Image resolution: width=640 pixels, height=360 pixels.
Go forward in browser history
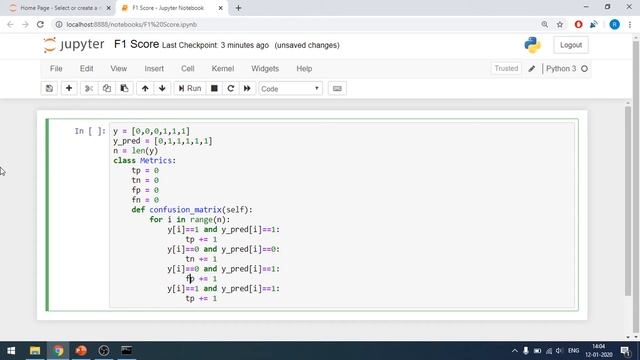[25, 24]
